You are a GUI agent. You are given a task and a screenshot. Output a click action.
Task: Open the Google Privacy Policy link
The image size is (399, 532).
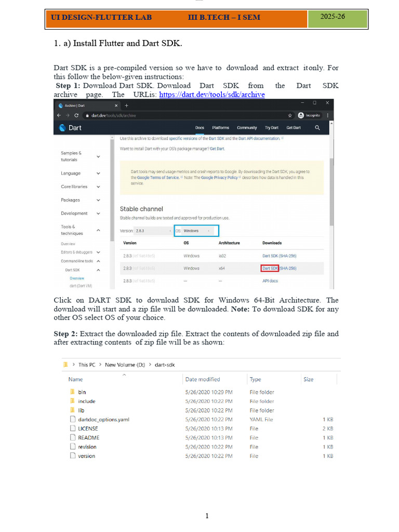[219, 178]
